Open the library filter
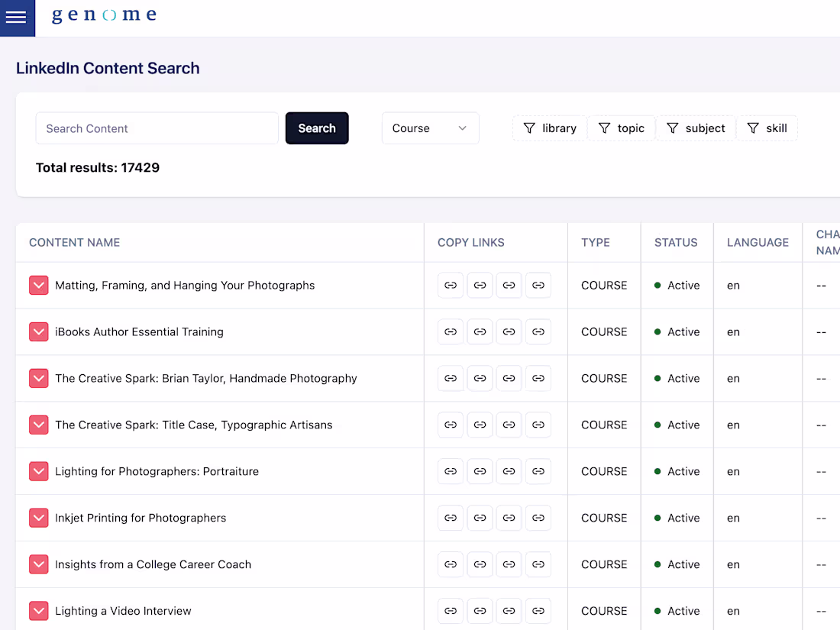The width and height of the screenshot is (840, 630). tap(550, 128)
